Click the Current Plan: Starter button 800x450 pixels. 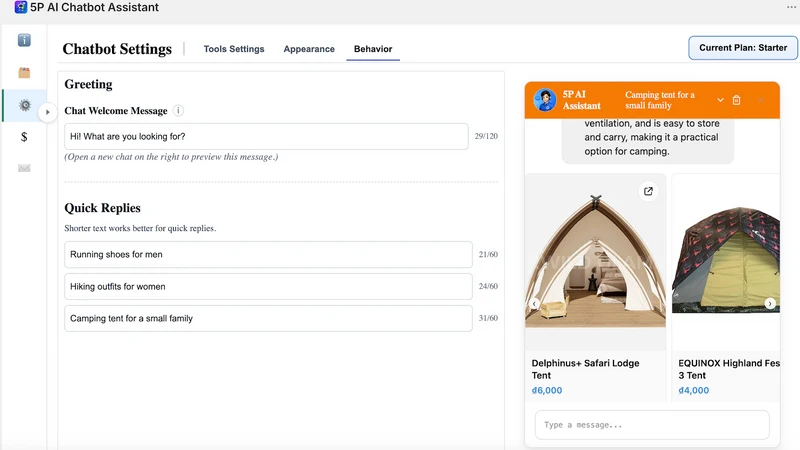pos(743,48)
